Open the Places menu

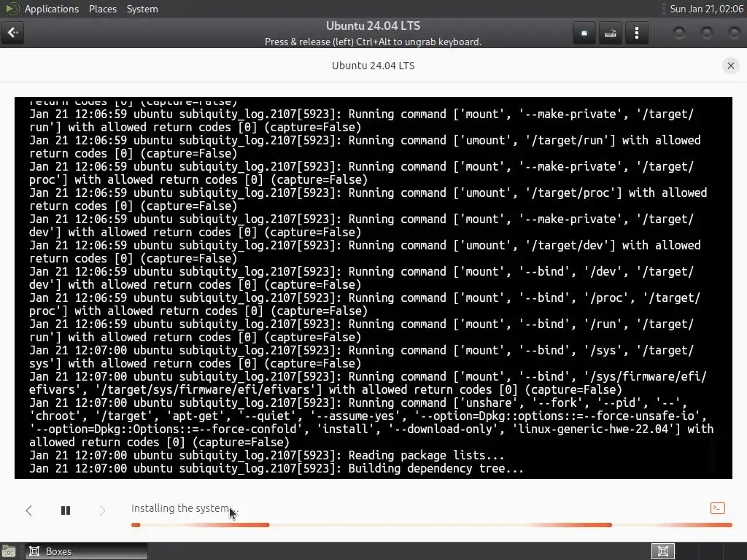[x=103, y=9]
